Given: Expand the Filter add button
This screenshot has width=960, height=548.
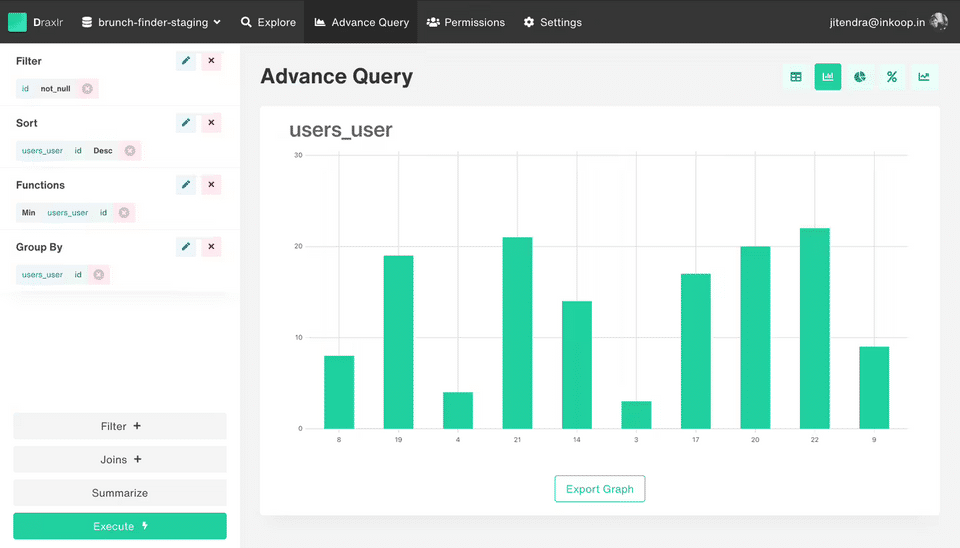Looking at the screenshot, I should tap(120, 426).
